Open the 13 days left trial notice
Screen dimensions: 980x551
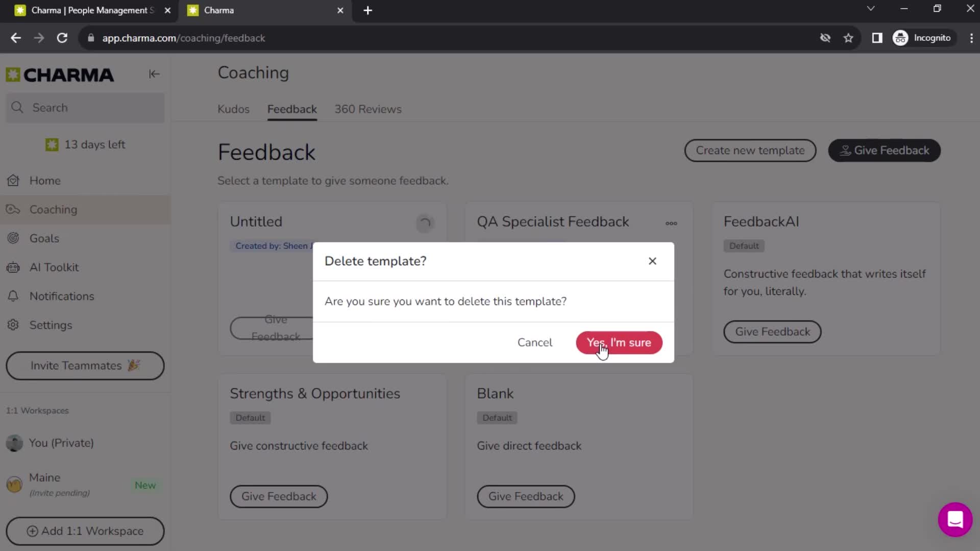click(x=85, y=145)
